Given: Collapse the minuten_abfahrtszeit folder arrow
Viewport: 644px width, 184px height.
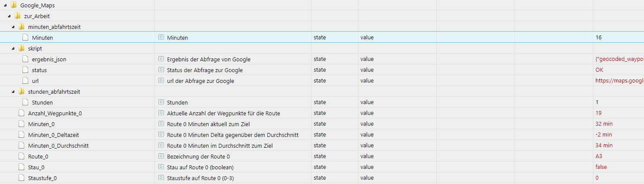Looking at the screenshot, I should click(13, 27).
